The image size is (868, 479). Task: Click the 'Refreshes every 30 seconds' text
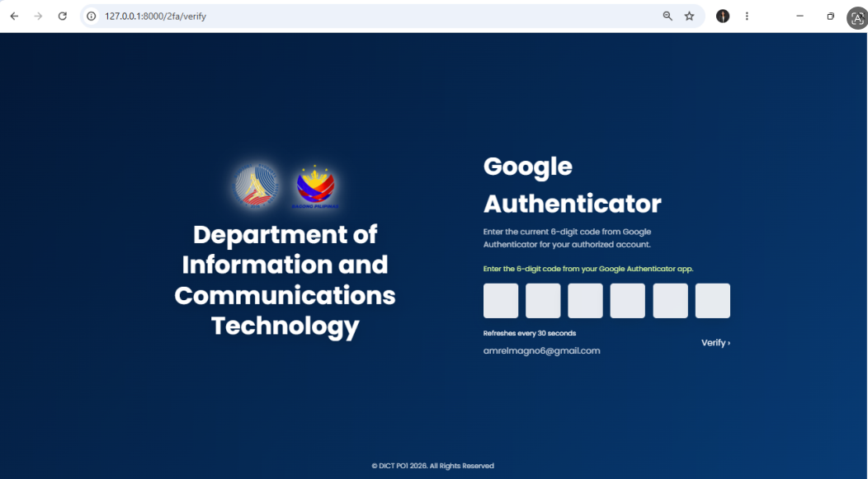529,333
